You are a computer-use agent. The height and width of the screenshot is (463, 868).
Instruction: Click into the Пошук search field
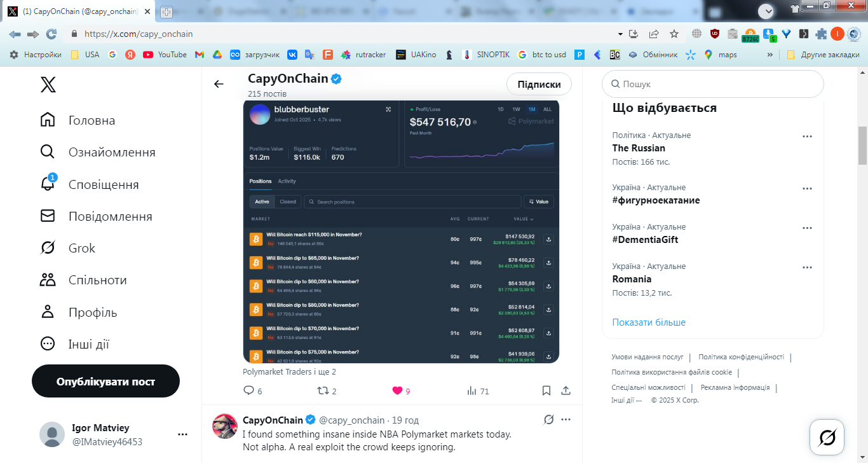[713, 84]
